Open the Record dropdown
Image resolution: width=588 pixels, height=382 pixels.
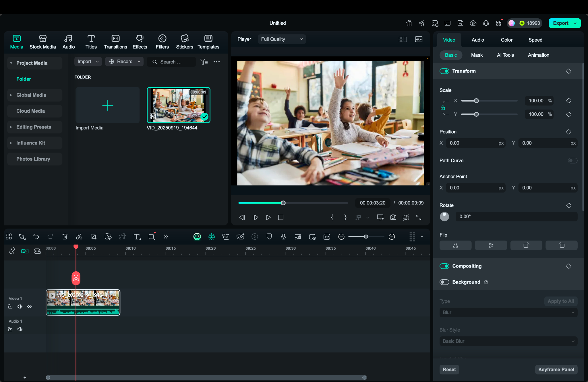point(124,62)
